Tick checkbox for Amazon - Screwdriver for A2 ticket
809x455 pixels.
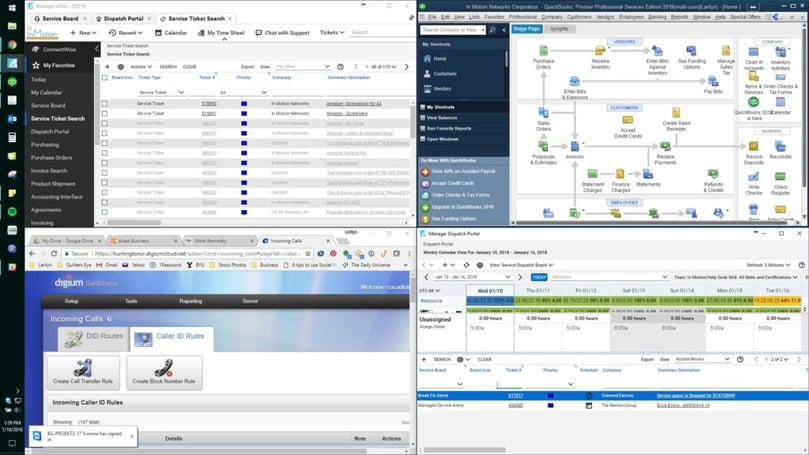tap(105, 104)
